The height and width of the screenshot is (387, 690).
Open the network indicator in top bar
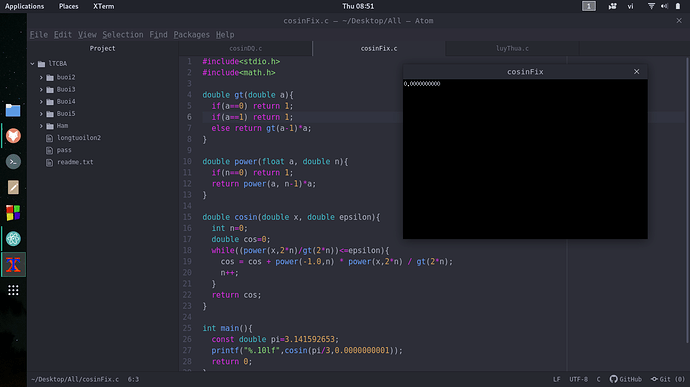(651, 6)
